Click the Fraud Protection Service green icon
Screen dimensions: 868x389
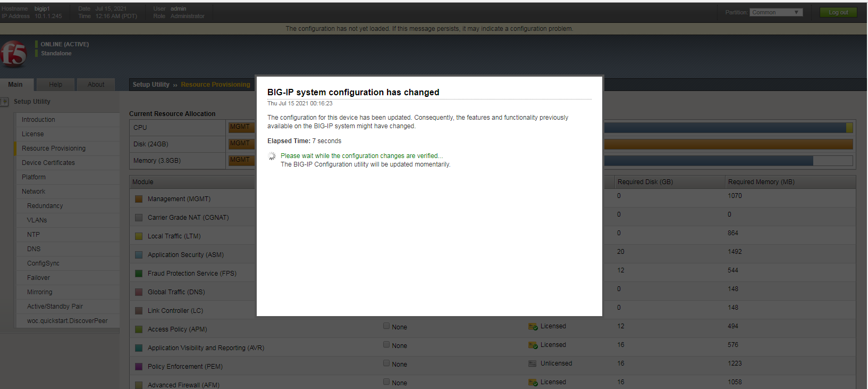[x=139, y=274]
